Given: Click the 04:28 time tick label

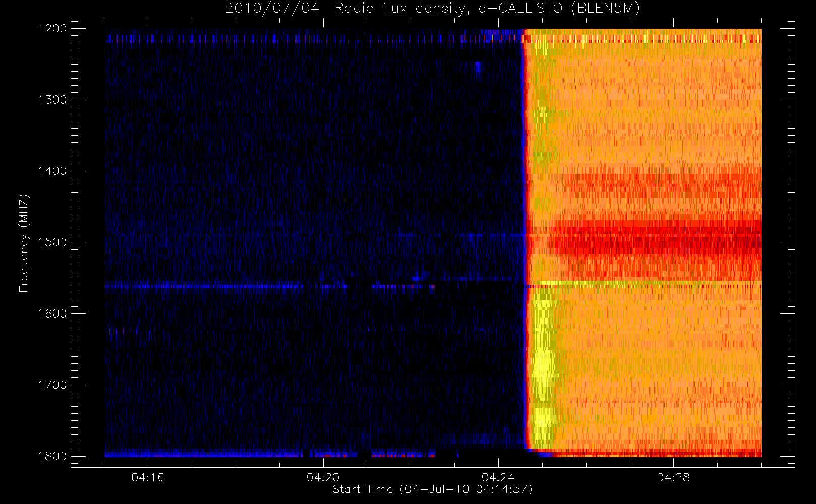Looking at the screenshot, I should pyautogui.click(x=673, y=477).
